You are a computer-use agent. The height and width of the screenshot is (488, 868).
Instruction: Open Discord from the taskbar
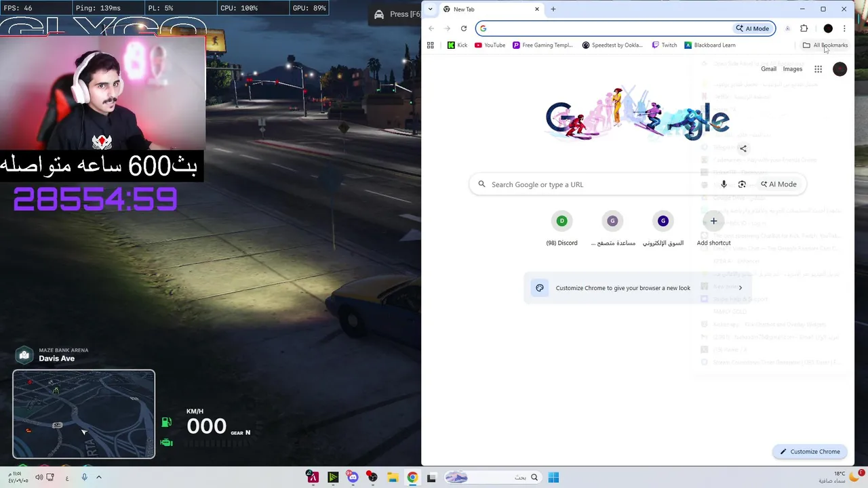pos(353,478)
